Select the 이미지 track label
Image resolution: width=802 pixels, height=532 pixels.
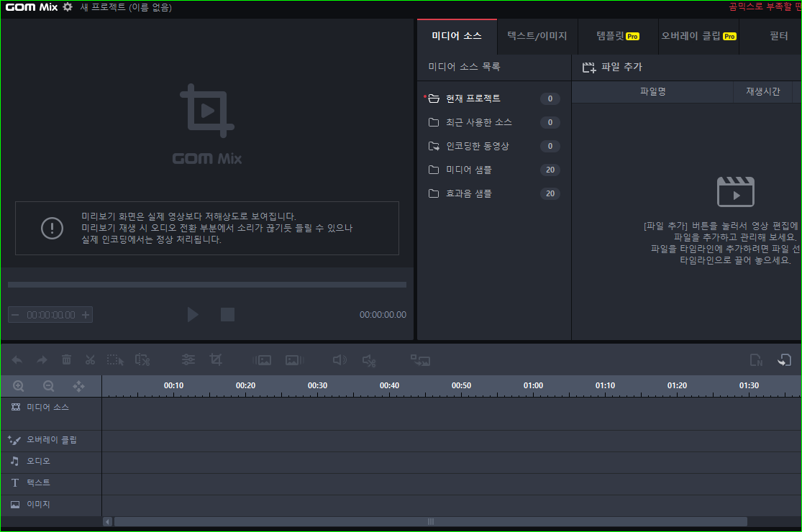38,505
